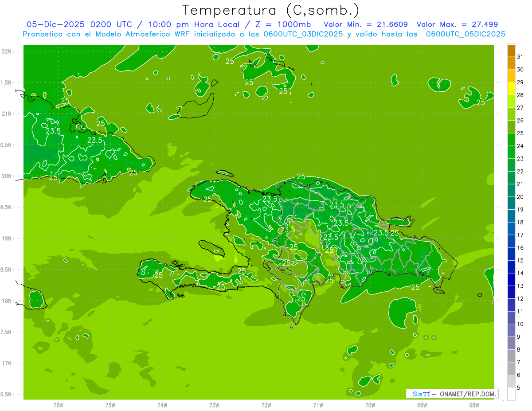Screen dimensions: 532x411
Task: Click the 18N latitude axis label
Action: tap(7, 301)
